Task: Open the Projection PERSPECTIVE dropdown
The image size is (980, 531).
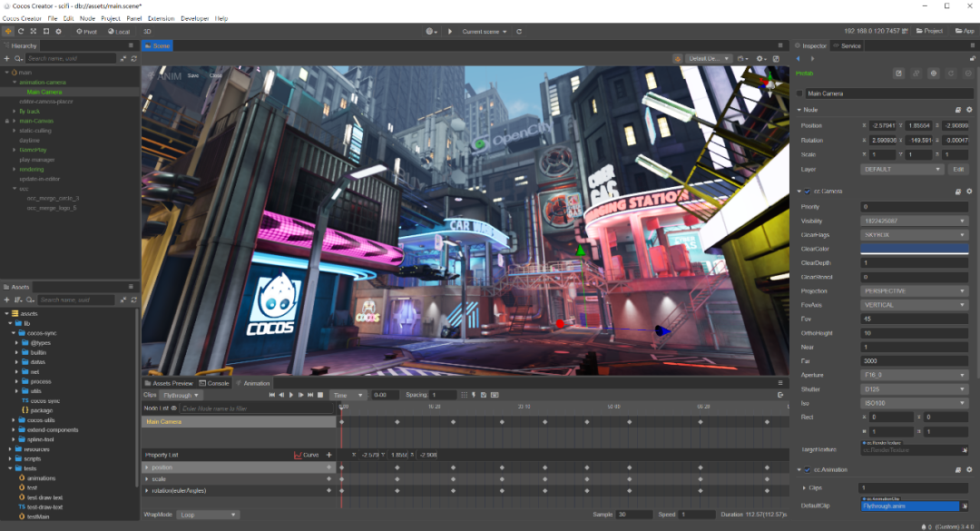Action: tap(915, 290)
